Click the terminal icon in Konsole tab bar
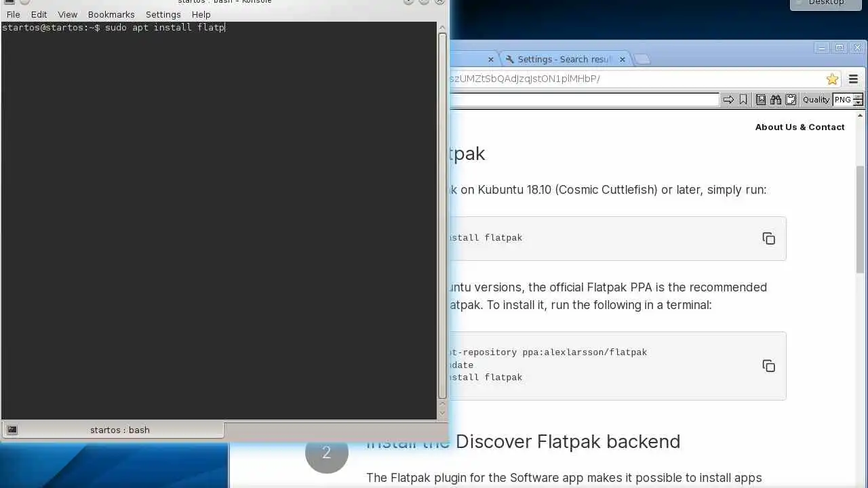 tap(12, 430)
